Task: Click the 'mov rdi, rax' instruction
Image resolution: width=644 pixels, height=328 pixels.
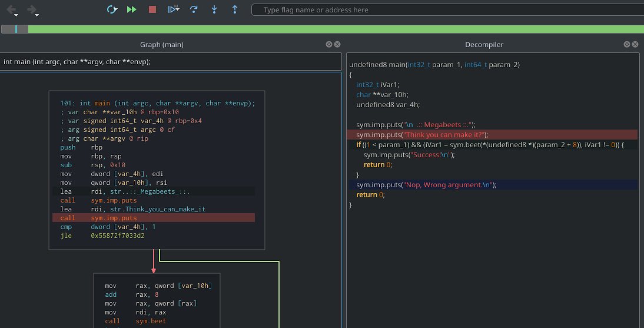Action: [x=135, y=312]
